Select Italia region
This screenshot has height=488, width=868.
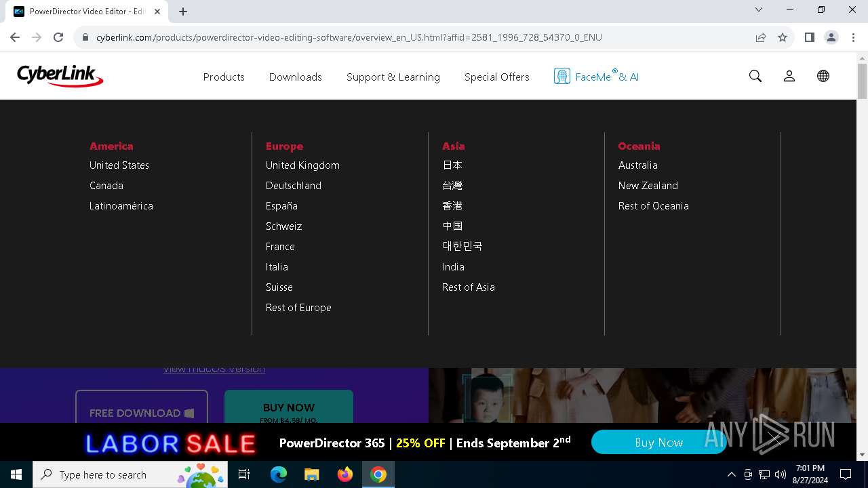[x=277, y=267]
